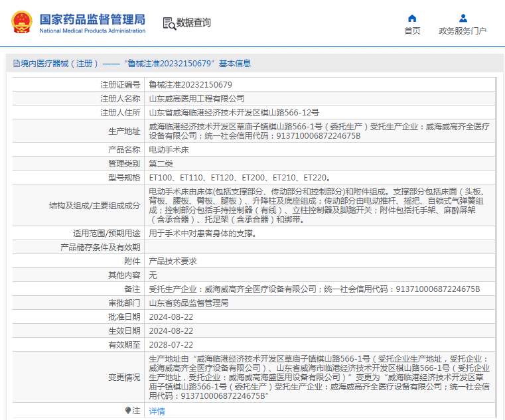Click breadcrumb heading 境内医疗器械（注册）

[59, 64]
